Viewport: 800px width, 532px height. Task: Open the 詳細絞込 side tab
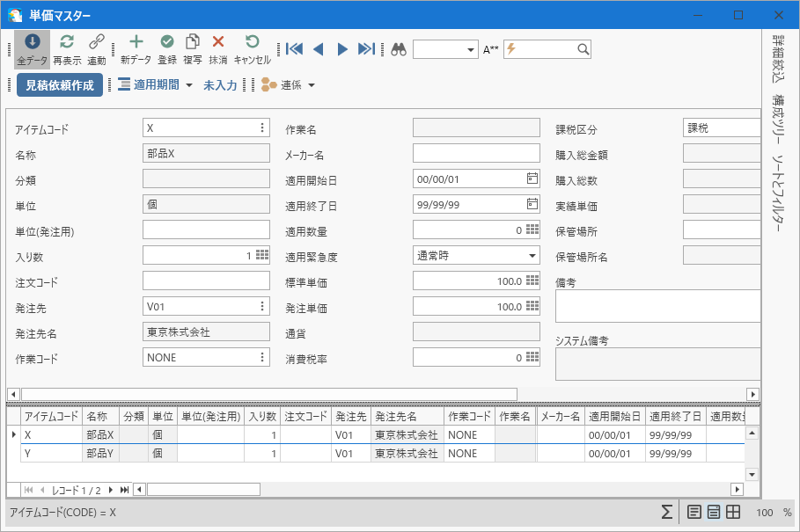[778, 60]
